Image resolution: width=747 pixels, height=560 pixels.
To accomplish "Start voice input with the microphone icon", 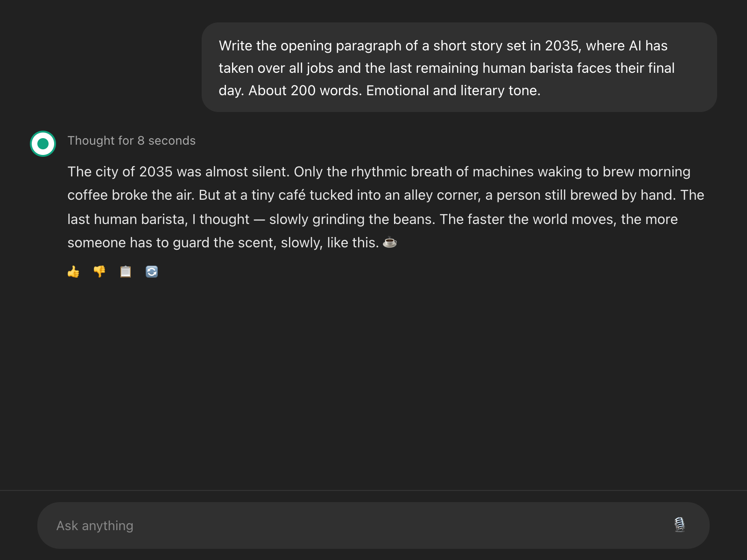I will point(680,525).
